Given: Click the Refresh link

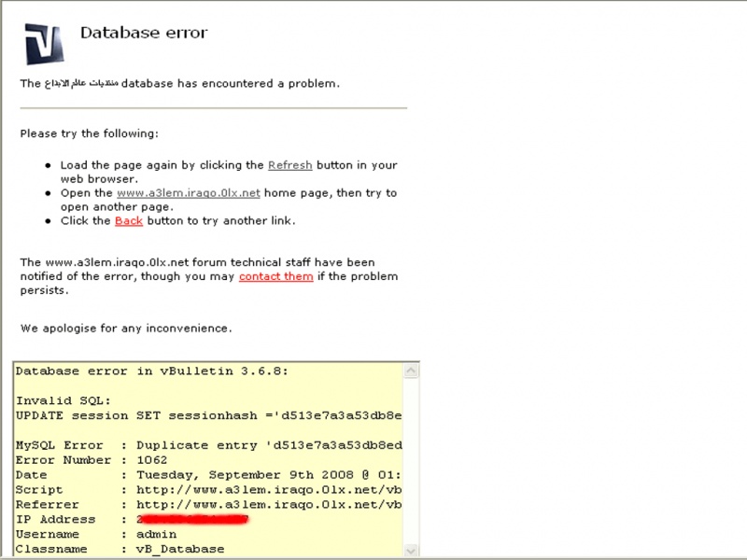Looking at the screenshot, I should 289,165.
